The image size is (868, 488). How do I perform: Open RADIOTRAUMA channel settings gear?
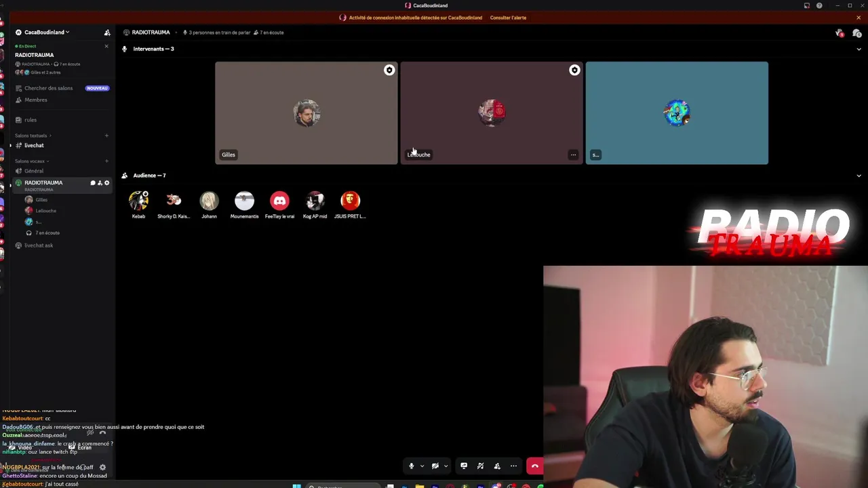tap(106, 183)
